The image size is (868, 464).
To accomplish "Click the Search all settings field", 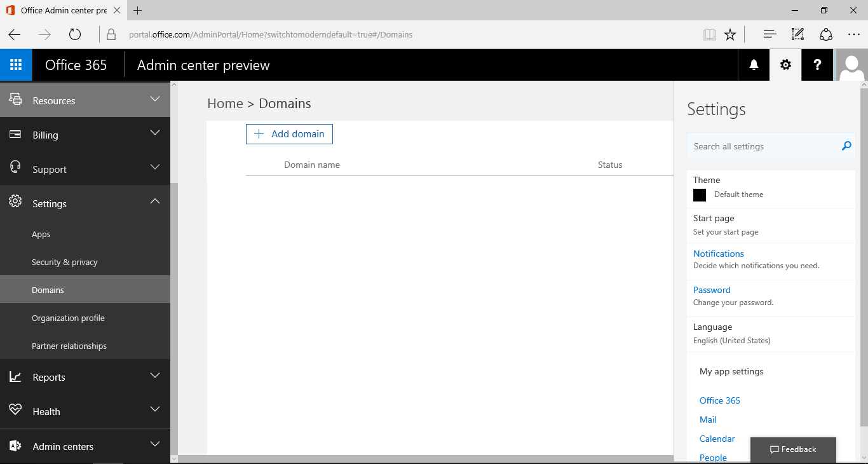I will (x=763, y=146).
